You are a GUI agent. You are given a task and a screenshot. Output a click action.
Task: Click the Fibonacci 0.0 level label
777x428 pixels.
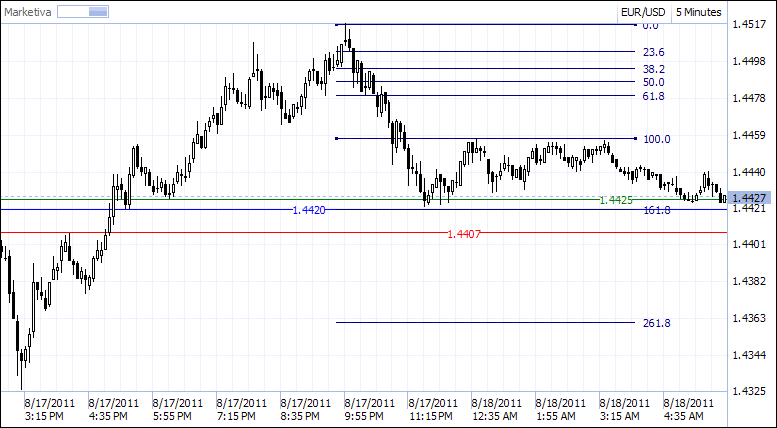click(x=651, y=26)
